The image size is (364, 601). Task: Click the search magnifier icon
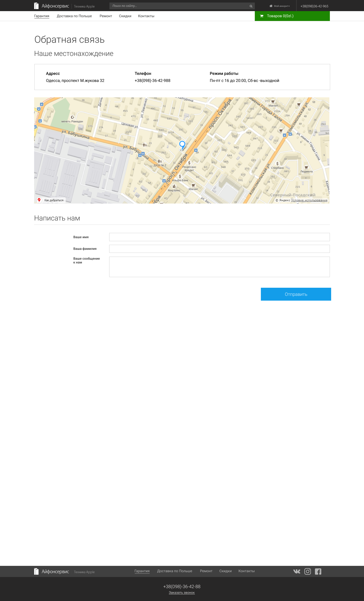click(x=251, y=6)
